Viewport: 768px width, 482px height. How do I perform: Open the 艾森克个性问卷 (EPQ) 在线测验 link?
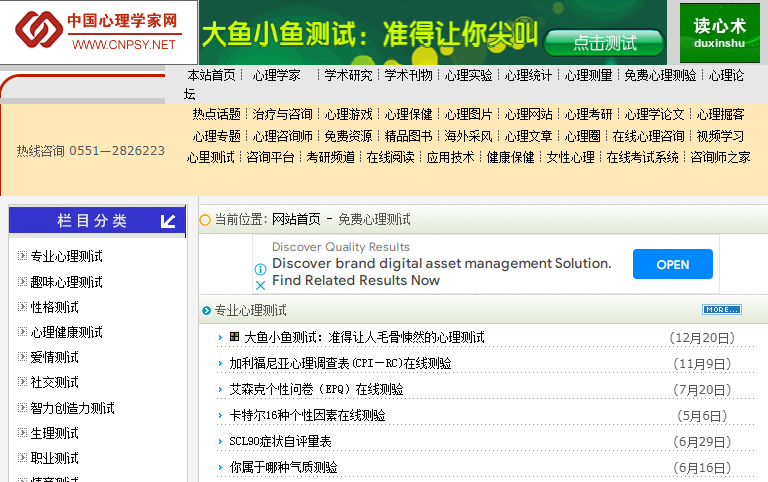coord(316,390)
